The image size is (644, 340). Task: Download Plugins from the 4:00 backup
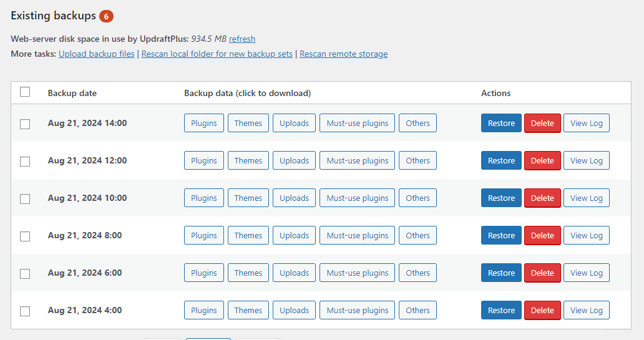tap(203, 310)
